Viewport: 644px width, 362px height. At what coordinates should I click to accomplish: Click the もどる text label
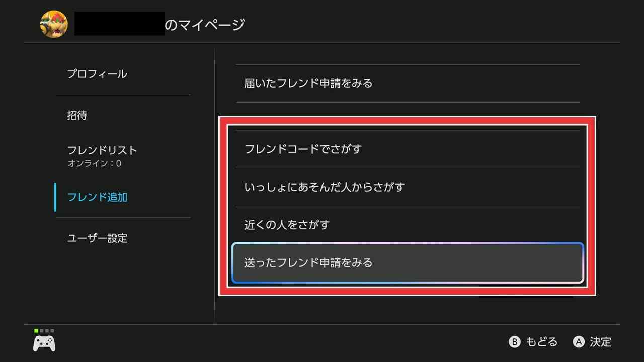541,342
